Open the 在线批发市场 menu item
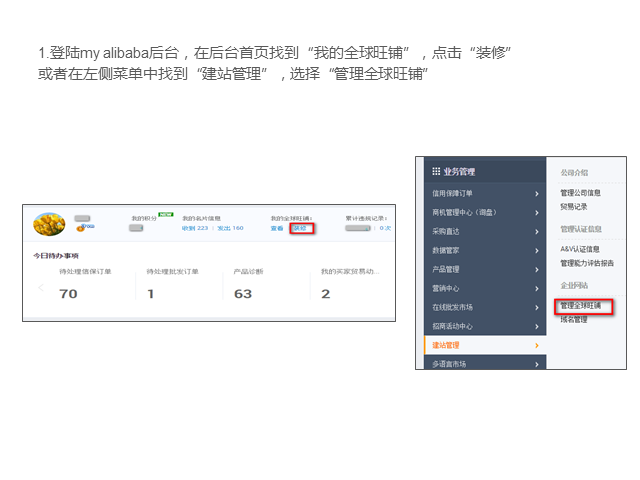Screen dimensions: 640x480 pos(485,307)
